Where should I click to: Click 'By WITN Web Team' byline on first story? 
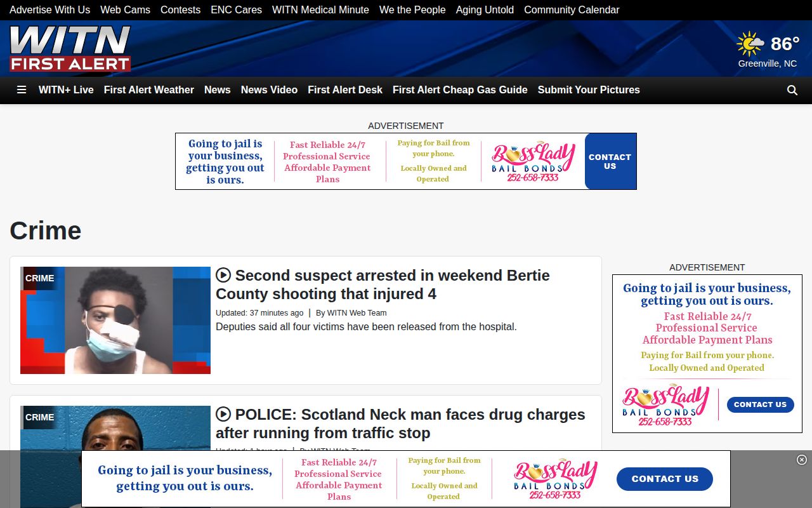point(351,313)
